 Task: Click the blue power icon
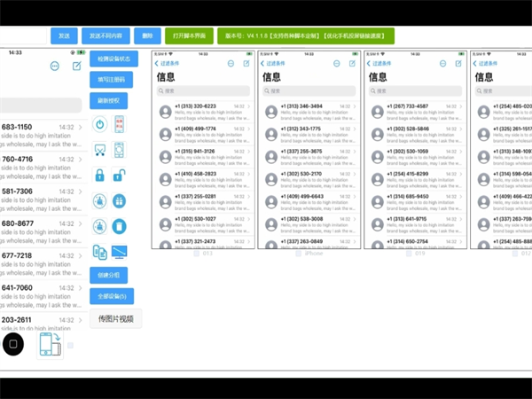(99, 125)
